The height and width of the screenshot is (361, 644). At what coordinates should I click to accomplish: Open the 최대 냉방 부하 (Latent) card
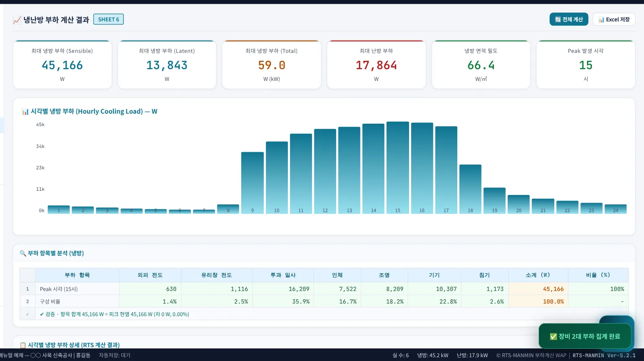click(167, 65)
